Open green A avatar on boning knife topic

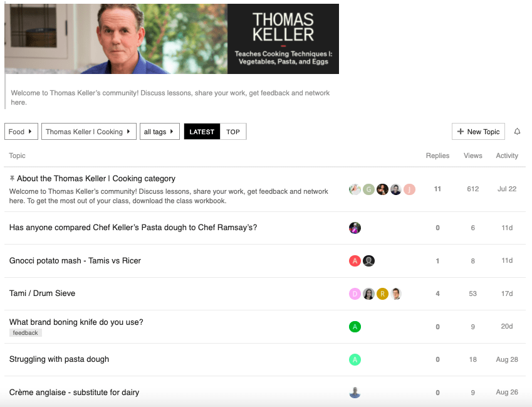(355, 327)
